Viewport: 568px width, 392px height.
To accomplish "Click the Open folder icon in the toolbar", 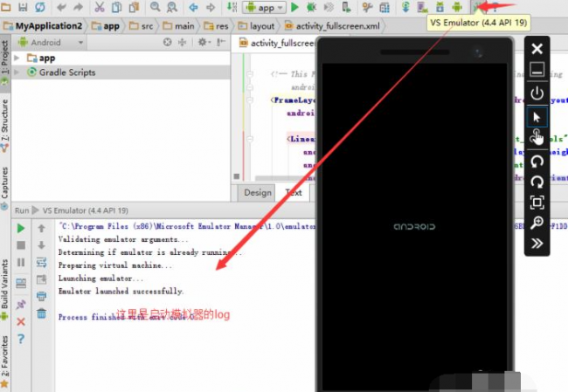I will (5, 6).
